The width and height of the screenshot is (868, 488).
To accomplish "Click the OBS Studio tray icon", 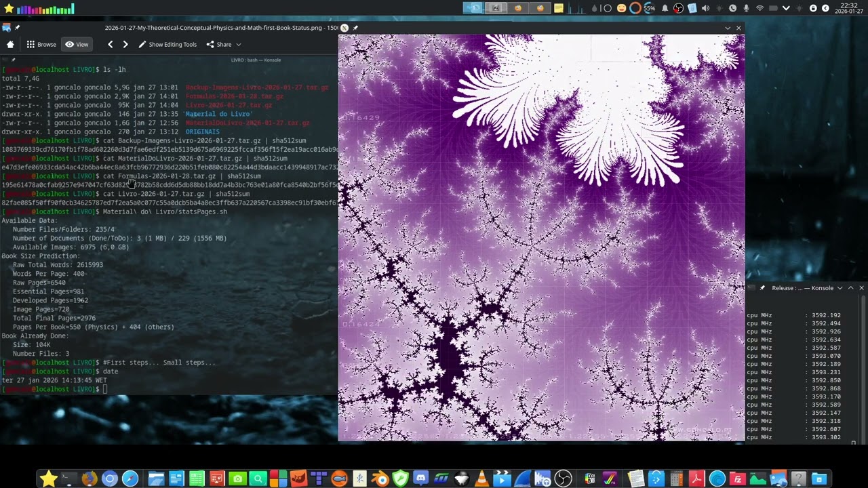I will pos(678,8).
